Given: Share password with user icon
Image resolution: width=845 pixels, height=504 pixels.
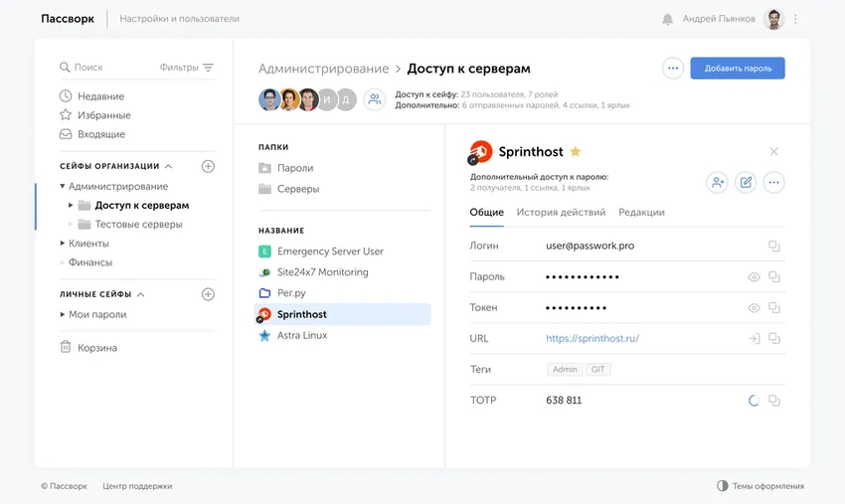Looking at the screenshot, I should (718, 182).
